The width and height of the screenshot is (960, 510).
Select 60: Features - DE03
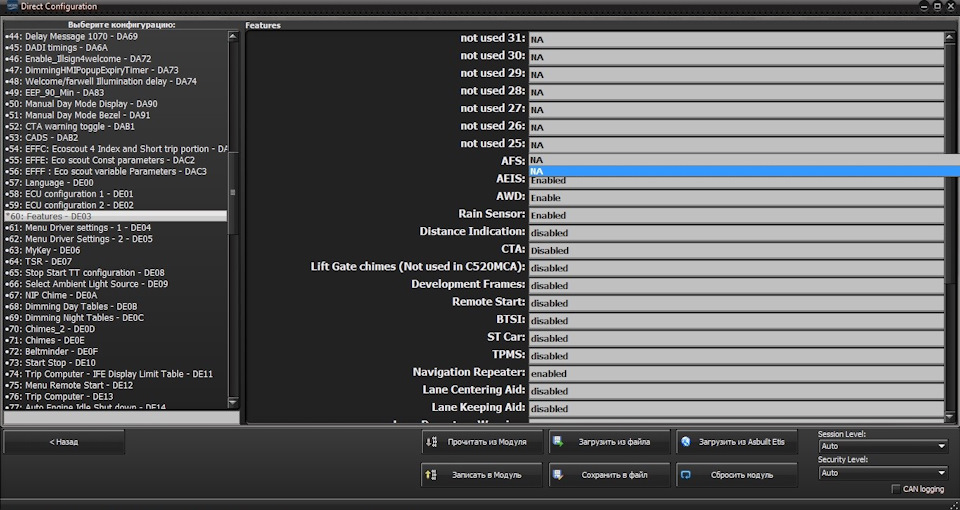click(116, 216)
